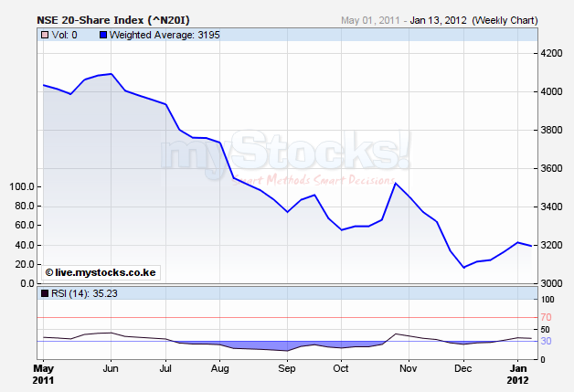Click the Jan 13, 2012 end date
Image resolution: width=574 pixels, height=392 pixels.
[437, 18]
